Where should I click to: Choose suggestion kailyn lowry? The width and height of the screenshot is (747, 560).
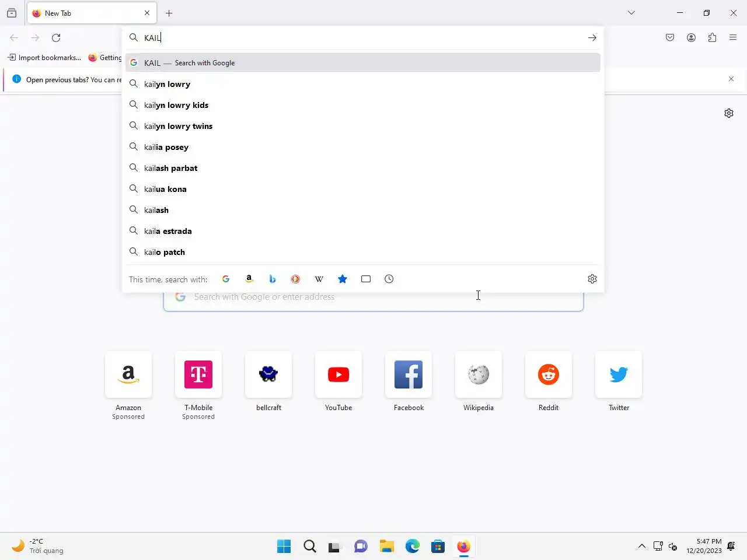tap(363, 84)
